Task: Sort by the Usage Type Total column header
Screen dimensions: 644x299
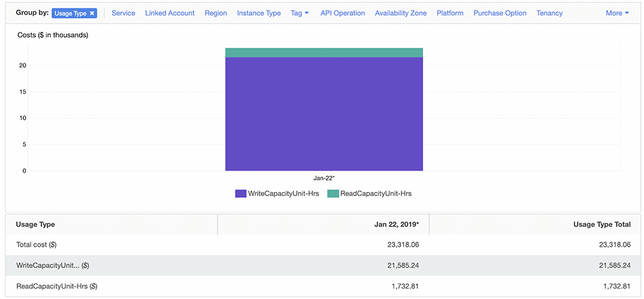Action: click(601, 225)
